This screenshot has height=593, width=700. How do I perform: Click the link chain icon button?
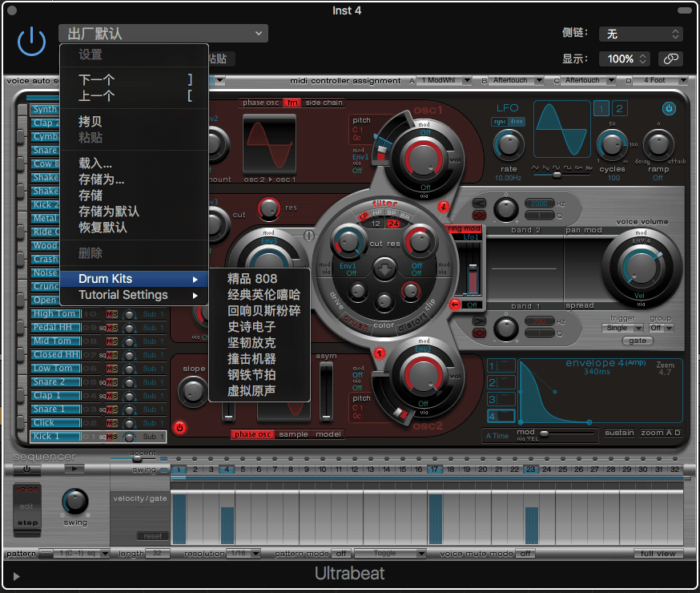tap(670, 58)
